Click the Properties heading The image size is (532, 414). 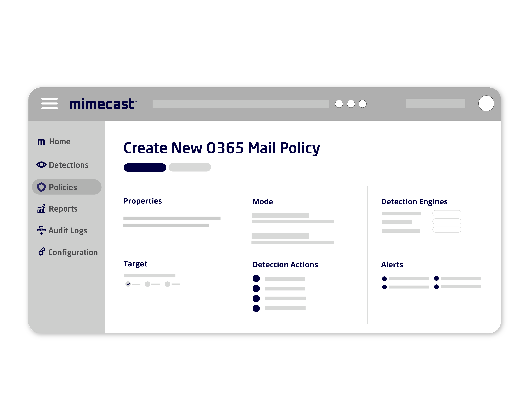coord(143,201)
